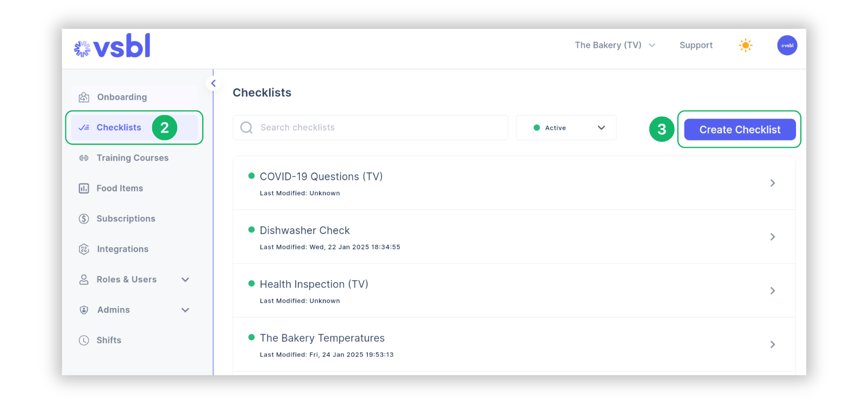
Task: Open Training Courses via its dumbbell icon
Action: 84,158
